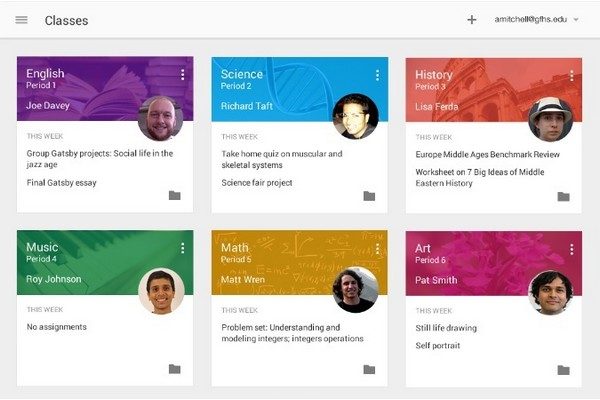
Task: Click Joe Davey's profile photo
Action: click(x=161, y=118)
